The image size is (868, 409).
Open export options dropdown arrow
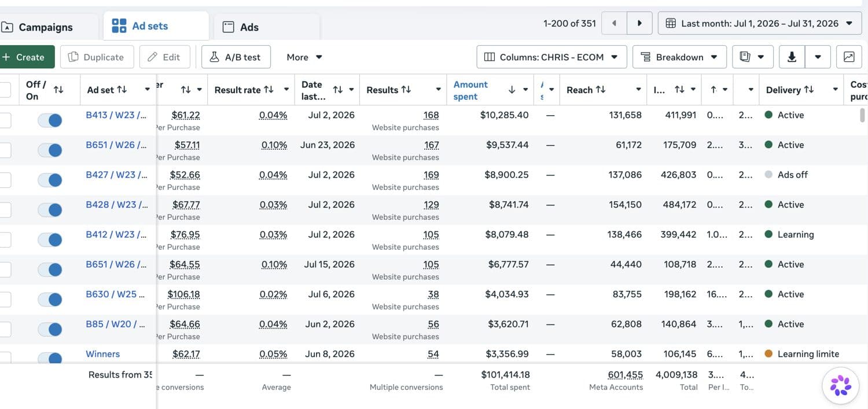[818, 57]
